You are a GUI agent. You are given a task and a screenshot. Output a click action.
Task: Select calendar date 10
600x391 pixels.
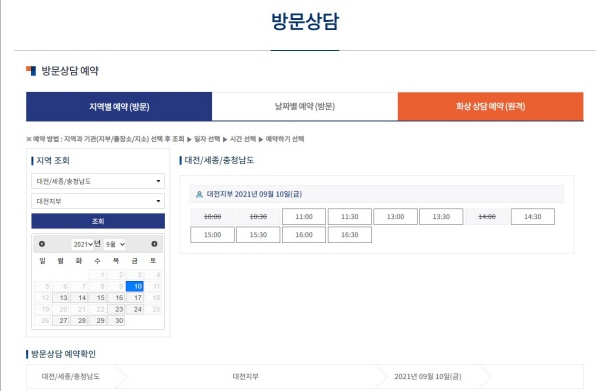point(135,286)
